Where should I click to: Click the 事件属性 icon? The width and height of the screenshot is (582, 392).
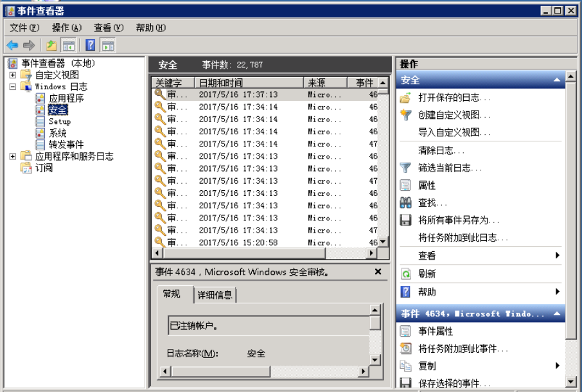tap(405, 331)
